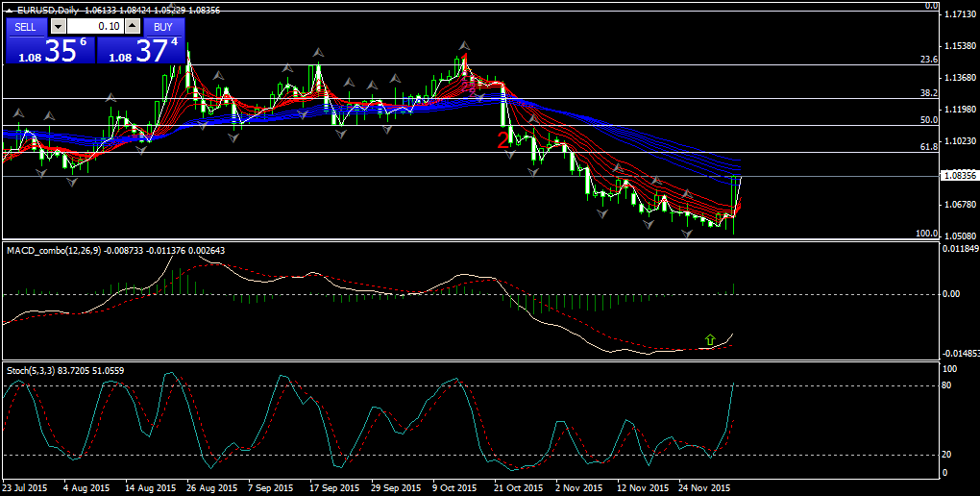
Task: Select the Stoch(5,3,3) indicator label
Action: pyautogui.click(x=31, y=370)
